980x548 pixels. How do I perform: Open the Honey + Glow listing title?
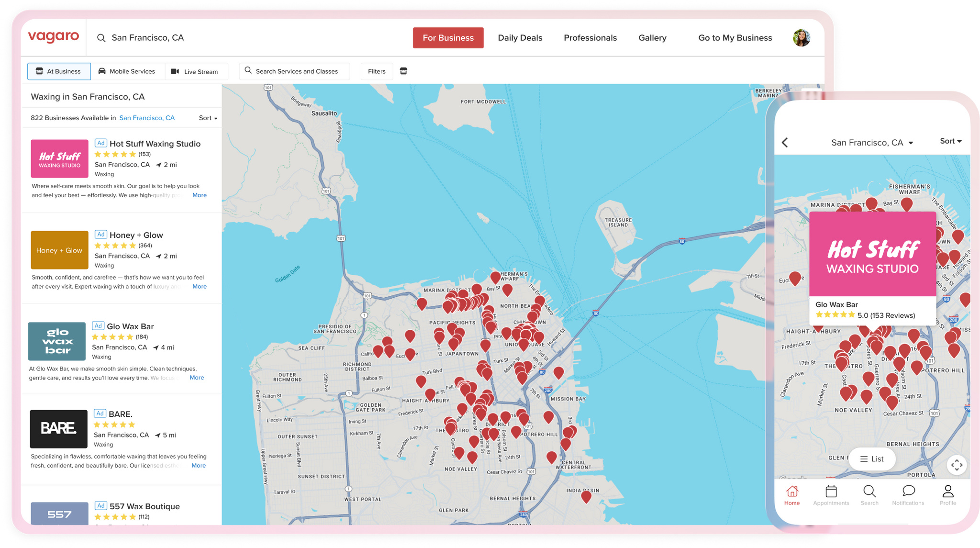pyautogui.click(x=136, y=235)
